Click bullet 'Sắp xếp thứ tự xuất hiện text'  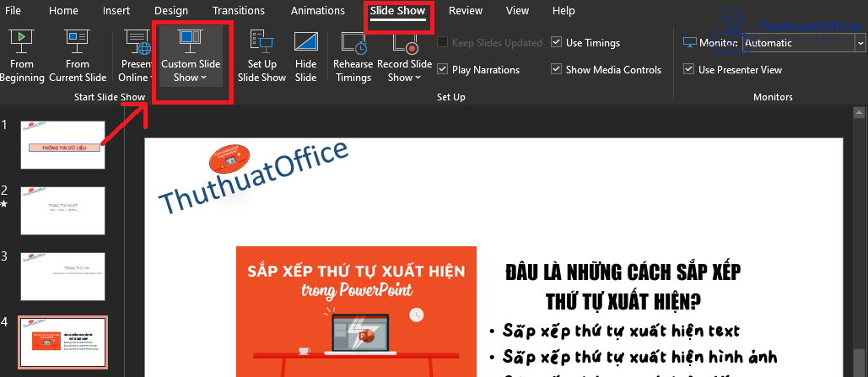point(621,331)
